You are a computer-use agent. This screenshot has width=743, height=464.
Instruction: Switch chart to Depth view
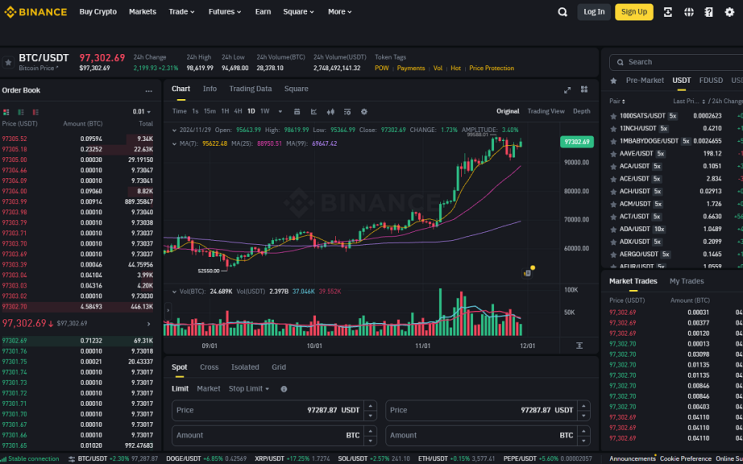click(581, 111)
